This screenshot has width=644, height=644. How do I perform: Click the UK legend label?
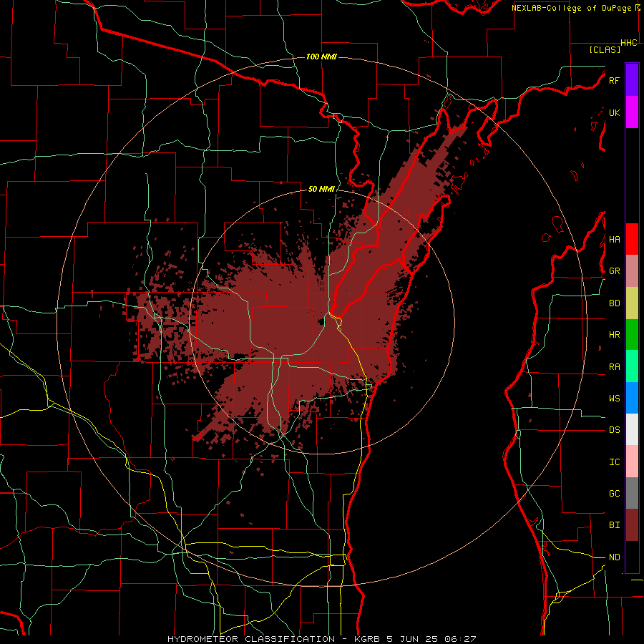pyautogui.click(x=614, y=112)
